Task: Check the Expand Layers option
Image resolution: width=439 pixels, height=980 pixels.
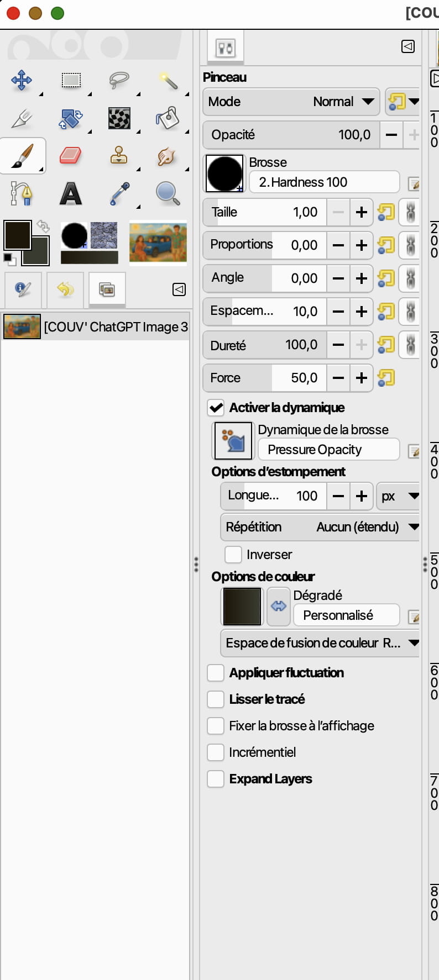Action: pos(216,779)
